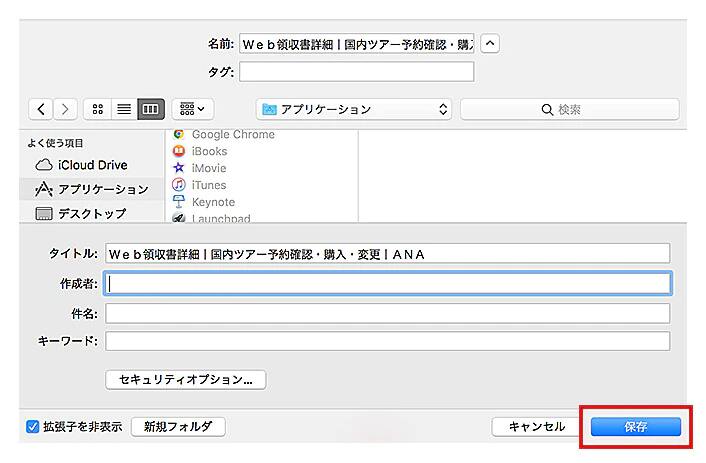This screenshot has height=463, width=706.
Task: Select Google Chrome in file list
Action: [x=232, y=134]
